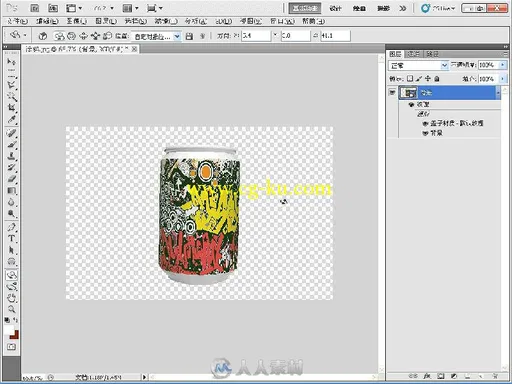Screen dimensions: 512x384
Task: Open the CS Live button
Action: (x=438, y=8)
